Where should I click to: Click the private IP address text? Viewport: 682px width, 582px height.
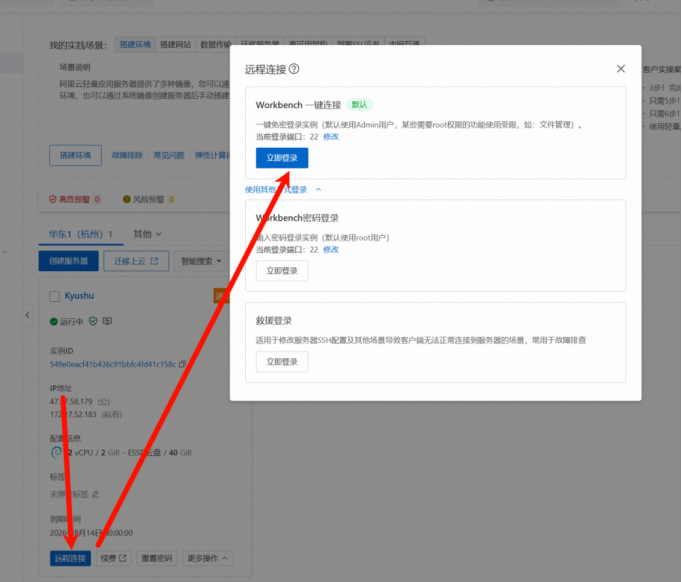[86, 415]
